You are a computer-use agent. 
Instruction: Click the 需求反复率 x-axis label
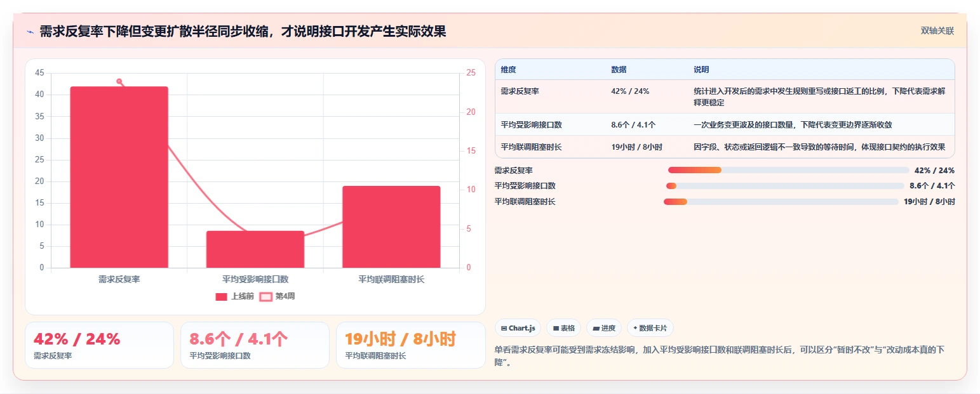119,279
